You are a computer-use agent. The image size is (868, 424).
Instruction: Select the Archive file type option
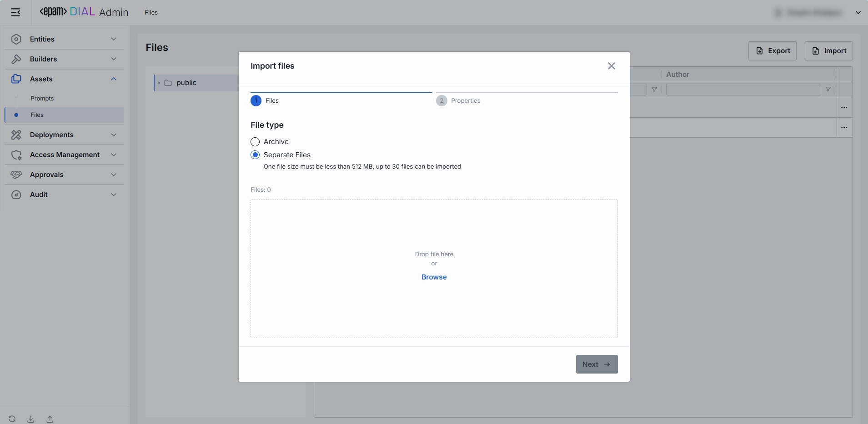(255, 142)
